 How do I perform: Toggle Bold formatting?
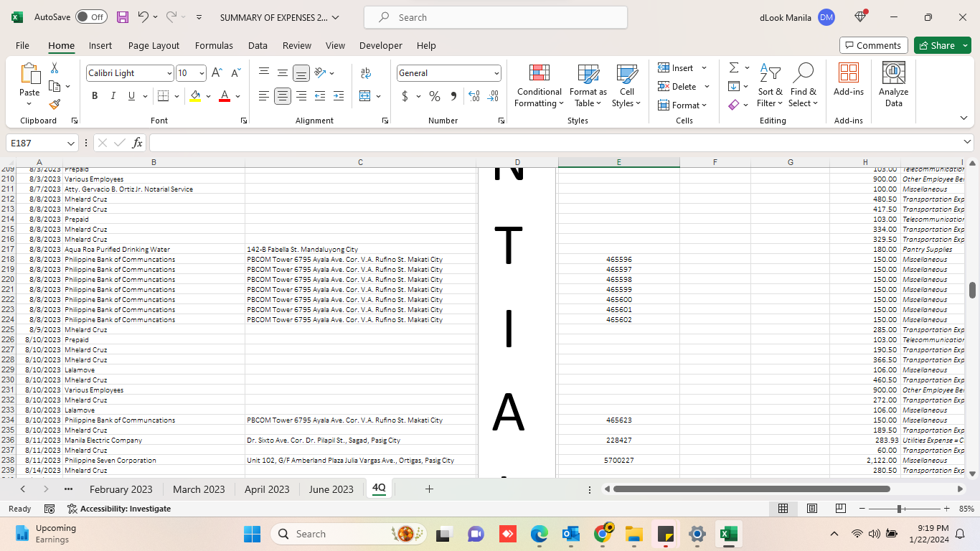point(95,96)
